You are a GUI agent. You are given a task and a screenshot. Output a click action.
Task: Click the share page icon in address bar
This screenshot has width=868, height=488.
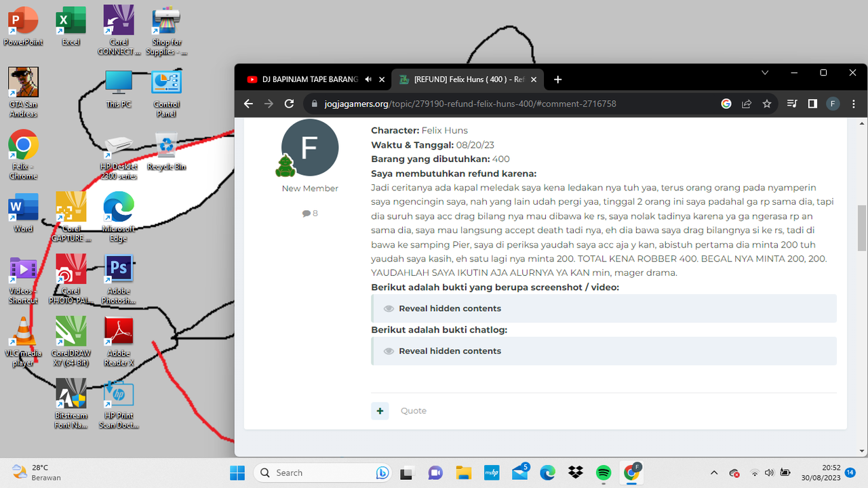(x=747, y=104)
